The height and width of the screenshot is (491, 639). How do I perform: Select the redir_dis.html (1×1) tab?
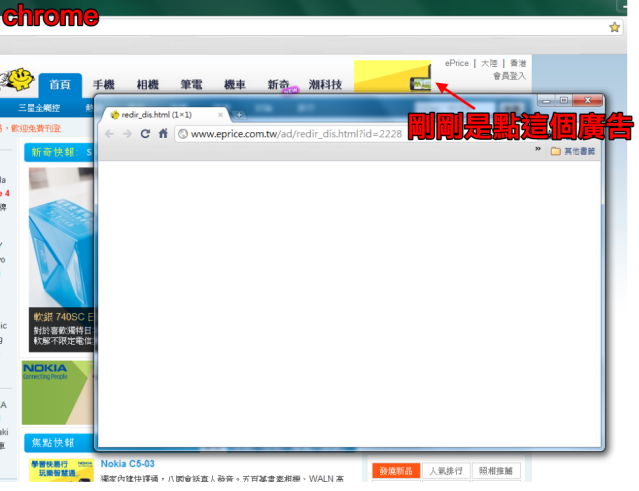[x=165, y=115]
